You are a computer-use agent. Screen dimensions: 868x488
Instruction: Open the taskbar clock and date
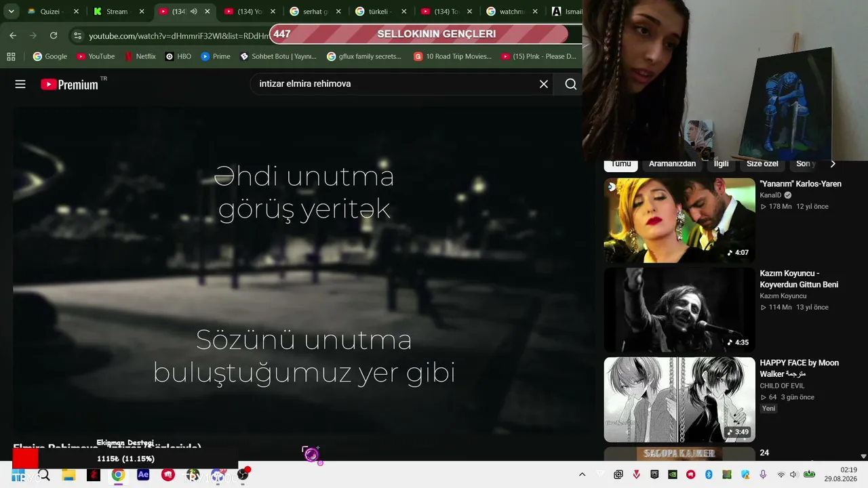point(840,474)
